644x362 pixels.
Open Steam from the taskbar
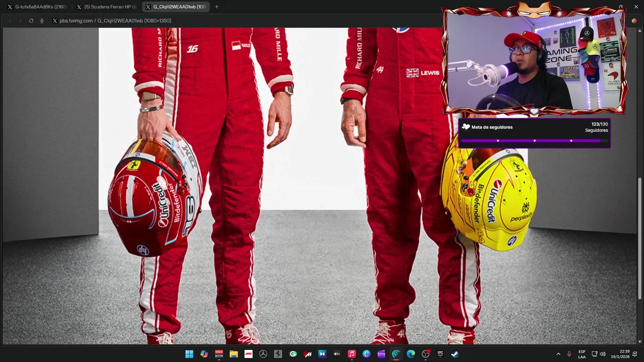455,354
